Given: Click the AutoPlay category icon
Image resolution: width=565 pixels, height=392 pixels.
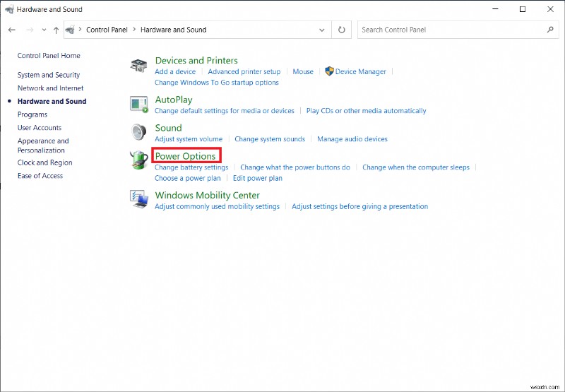Looking at the screenshot, I should pos(139,105).
